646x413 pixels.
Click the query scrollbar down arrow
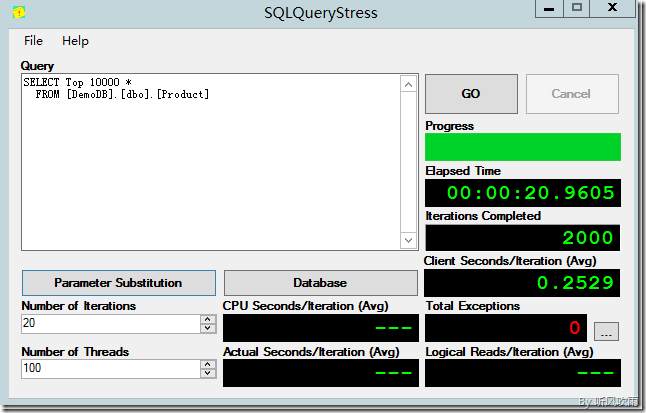tap(408, 240)
